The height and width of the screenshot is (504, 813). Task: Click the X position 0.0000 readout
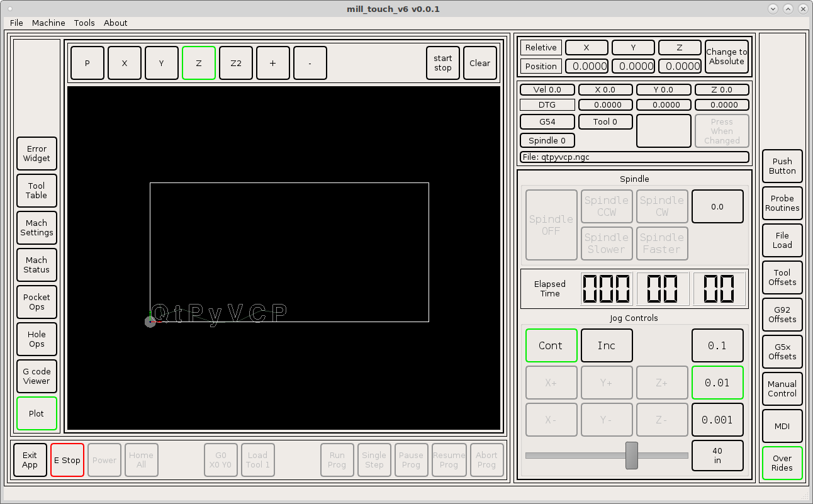(586, 66)
